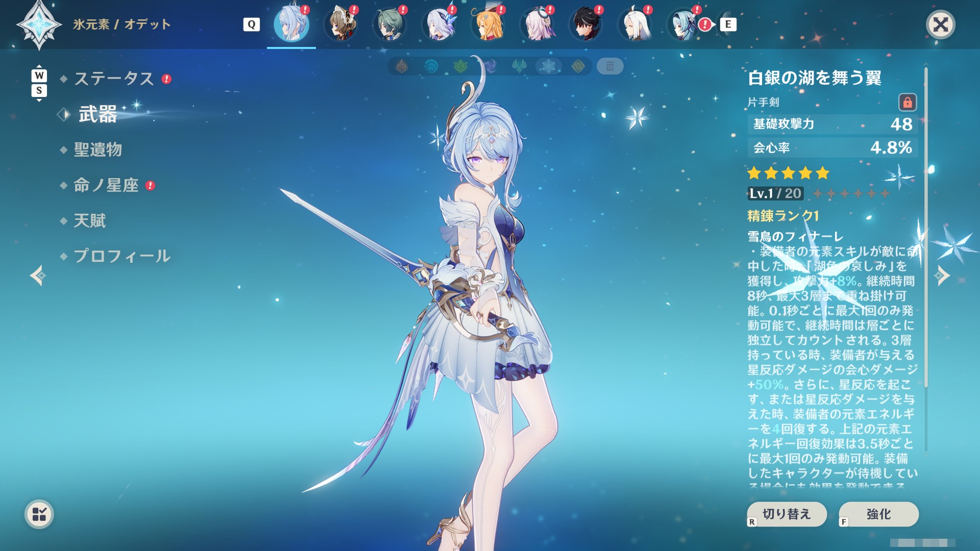The width and height of the screenshot is (980, 551).
Task: Click the 強化 enhance button
Action: point(879,514)
